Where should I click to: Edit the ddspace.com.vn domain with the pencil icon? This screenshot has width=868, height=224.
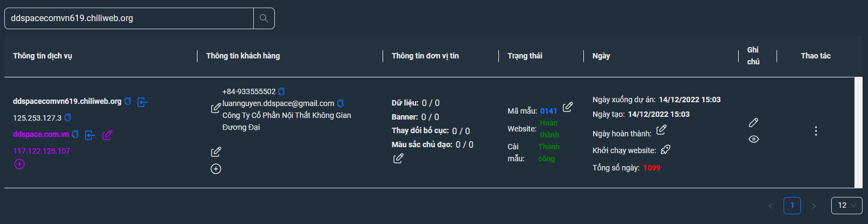click(x=107, y=135)
